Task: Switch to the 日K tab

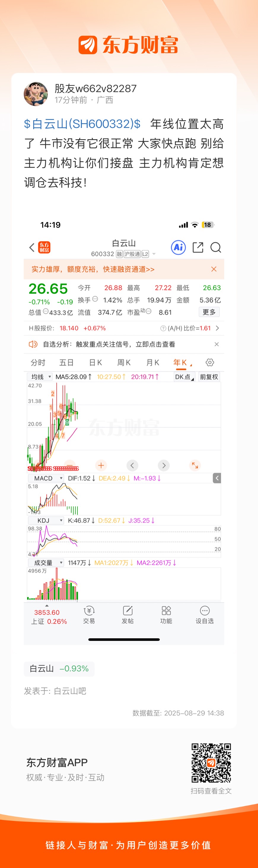Action: (x=95, y=362)
